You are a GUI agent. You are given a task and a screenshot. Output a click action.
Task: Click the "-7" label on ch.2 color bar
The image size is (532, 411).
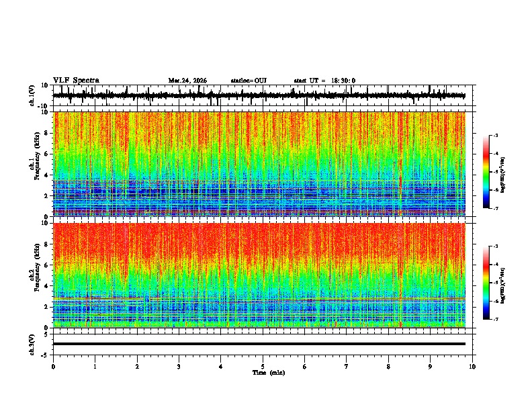coord(496,320)
